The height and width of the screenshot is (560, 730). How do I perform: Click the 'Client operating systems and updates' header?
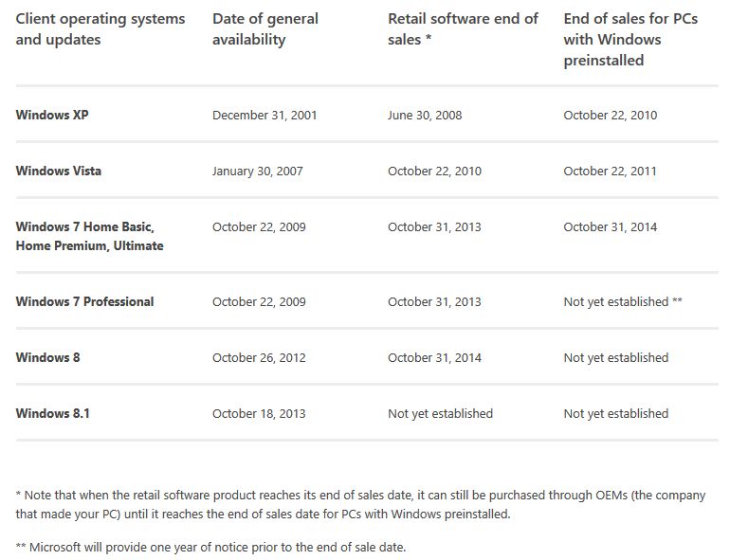coord(100,29)
